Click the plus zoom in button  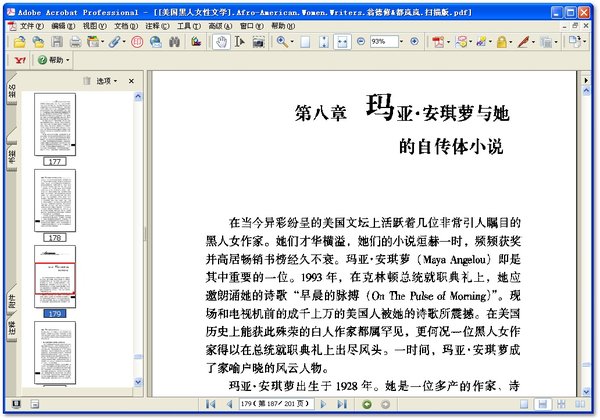(414, 41)
